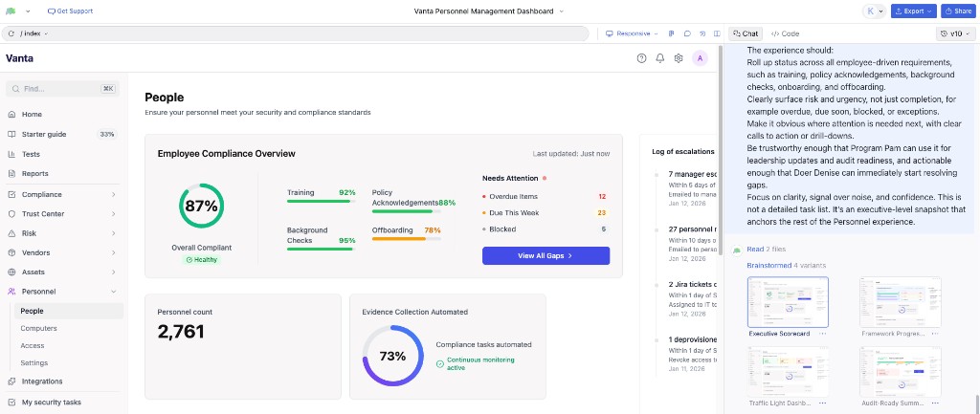Image resolution: width=980 pixels, height=414 pixels.
Task: Click the Find search field
Action: pos(61,89)
